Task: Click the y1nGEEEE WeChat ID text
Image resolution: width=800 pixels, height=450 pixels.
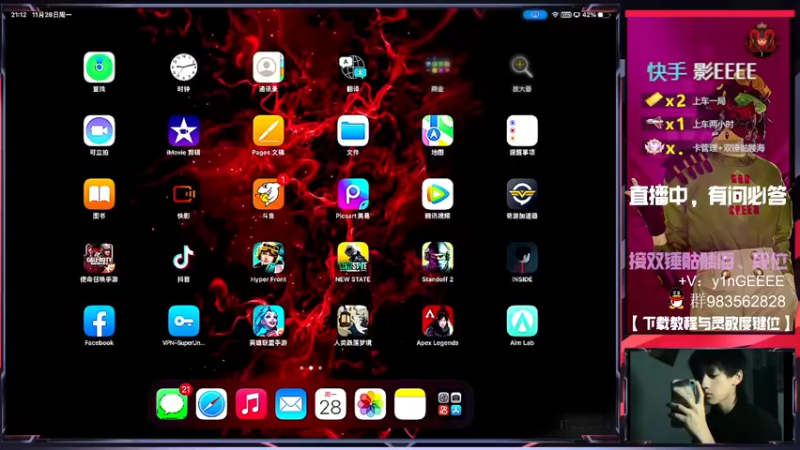Action: pyautogui.click(x=747, y=281)
